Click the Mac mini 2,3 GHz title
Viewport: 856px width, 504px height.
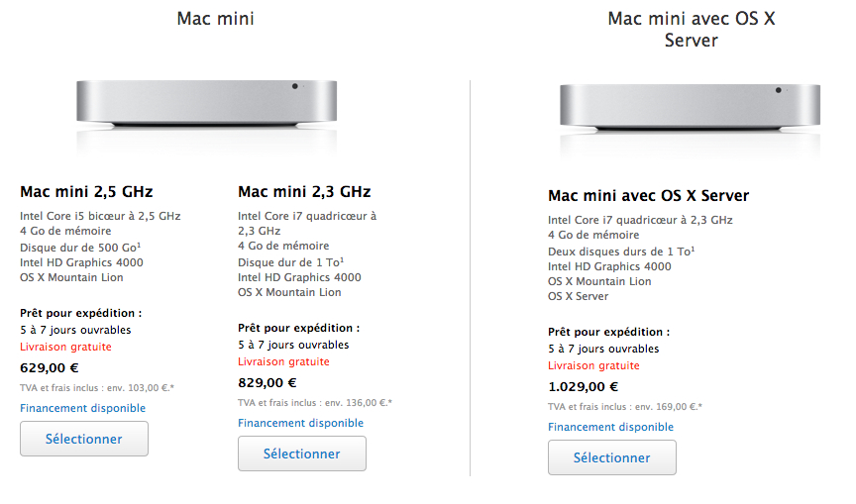[x=304, y=191]
